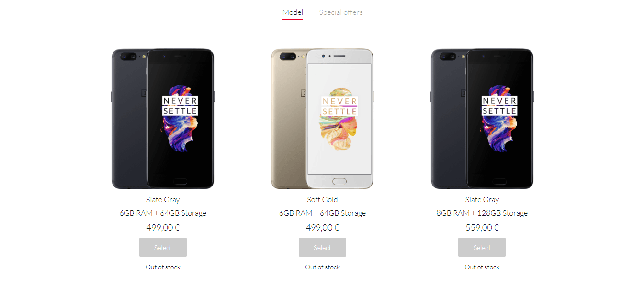The width and height of the screenshot is (644, 290).
Task: Select the Slate Gray 6GB RAM 64GB phone
Action: (x=163, y=247)
